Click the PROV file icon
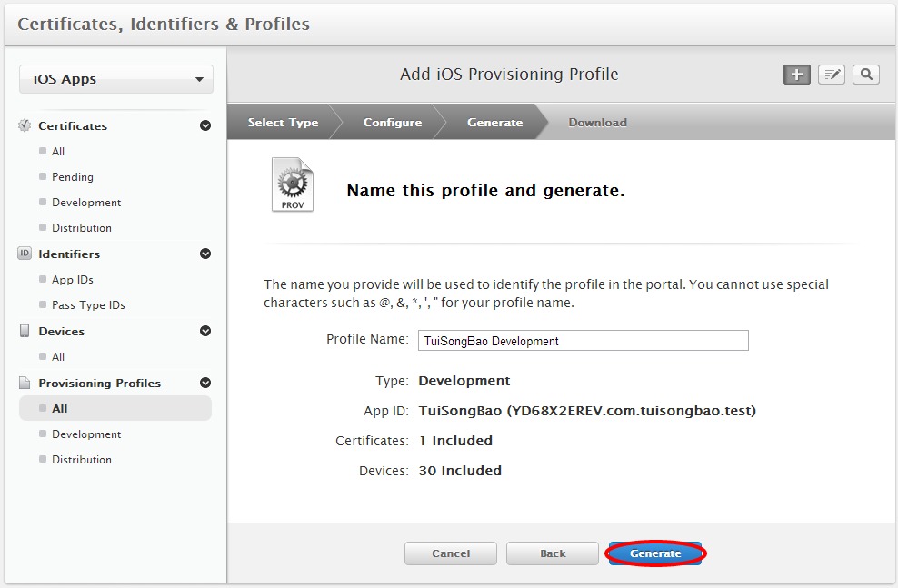The image size is (898, 588). (x=292, y=185)
